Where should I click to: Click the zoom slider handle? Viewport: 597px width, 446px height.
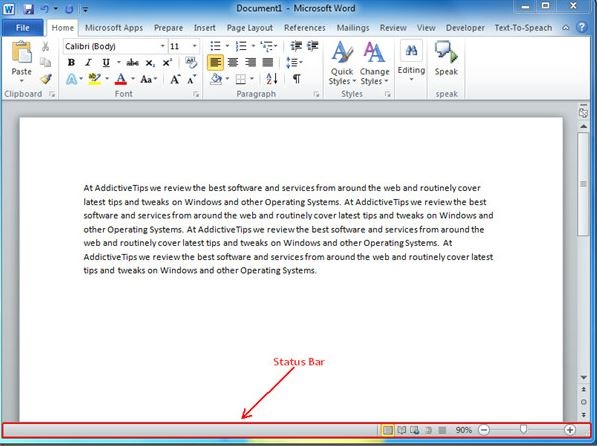(x=524, y=430)
